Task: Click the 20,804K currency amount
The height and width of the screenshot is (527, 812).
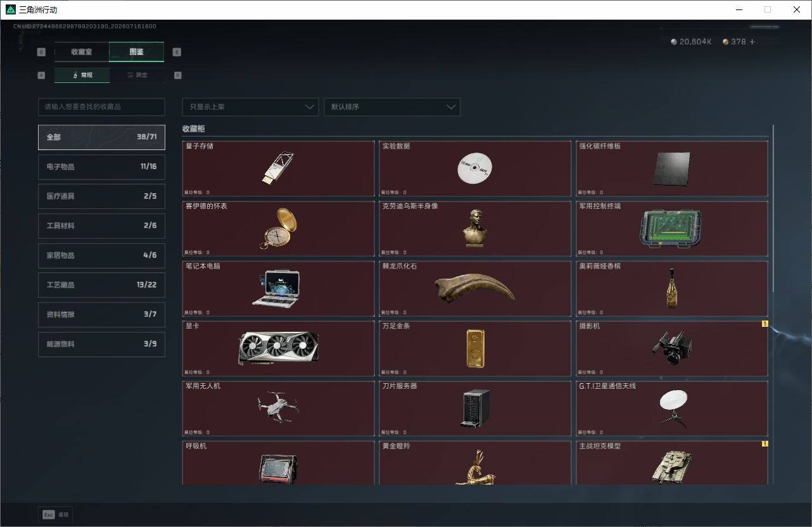Action: (x=695, y=42)
